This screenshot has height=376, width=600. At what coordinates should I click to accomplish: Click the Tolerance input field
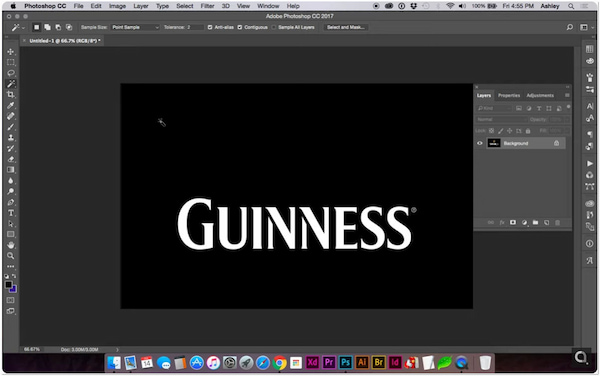(194, 27)
